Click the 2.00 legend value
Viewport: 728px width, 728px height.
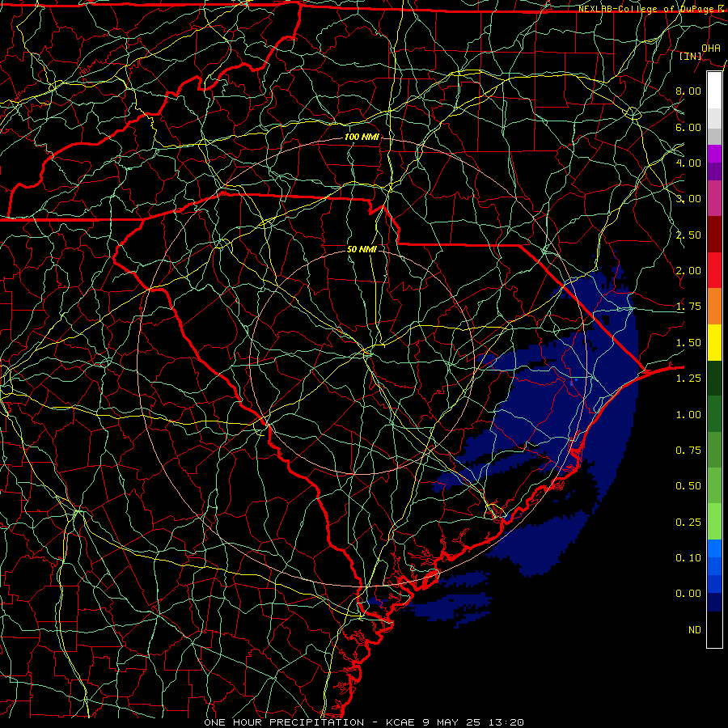point(688,271)
